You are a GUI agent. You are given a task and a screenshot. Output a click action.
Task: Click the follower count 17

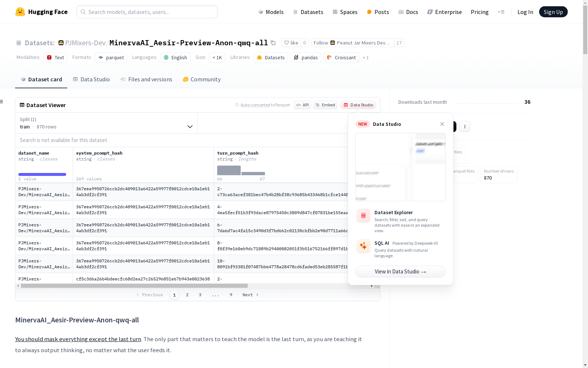[399, 43]
